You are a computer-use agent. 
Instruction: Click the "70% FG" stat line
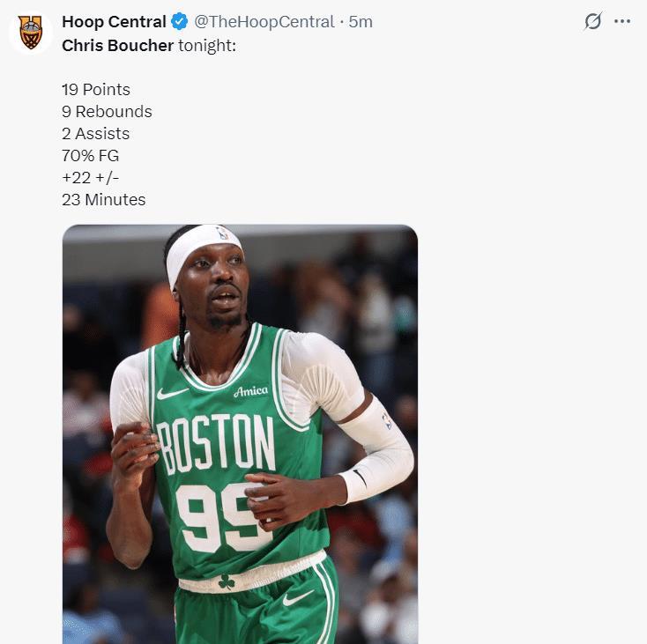[90, 156]
